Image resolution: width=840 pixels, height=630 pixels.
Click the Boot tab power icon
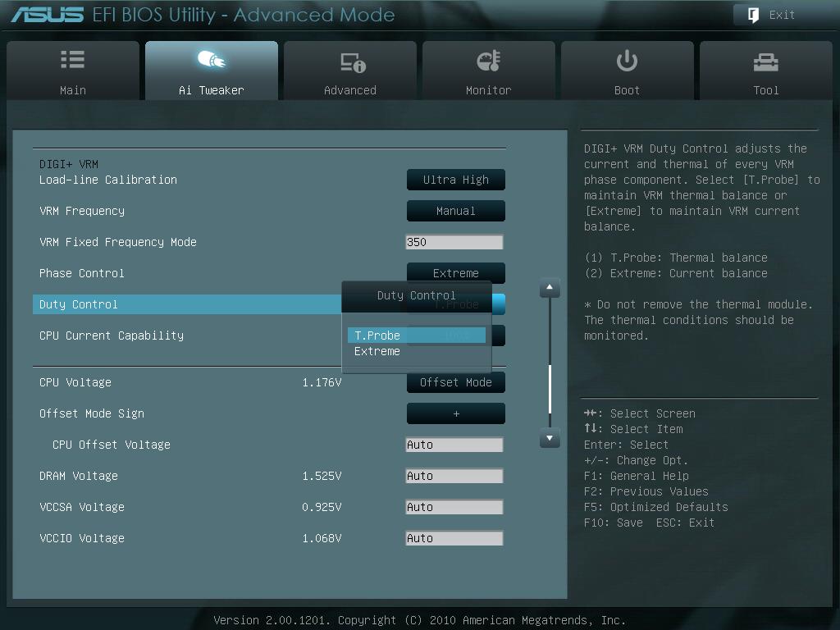coord(627,61)
